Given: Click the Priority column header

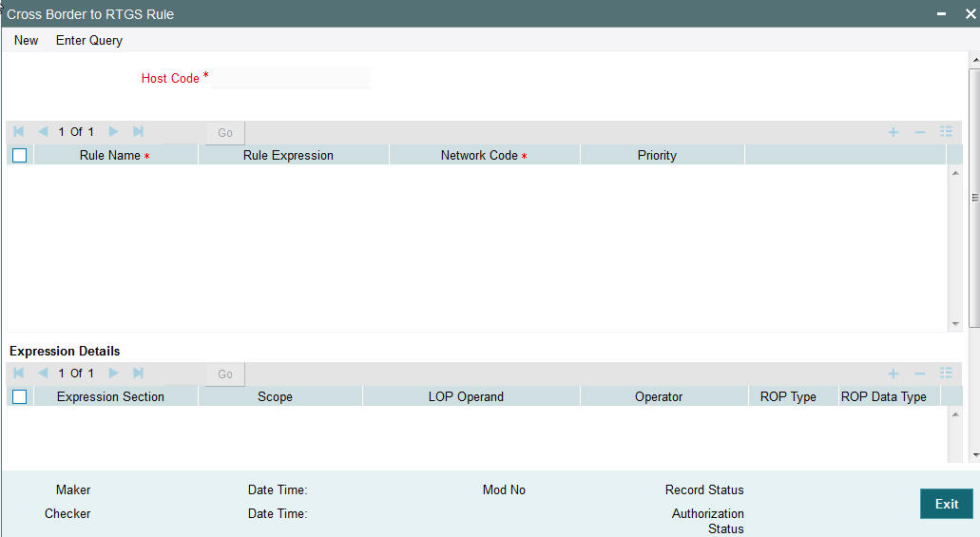Looking at the screenshot, I should 662,155.
